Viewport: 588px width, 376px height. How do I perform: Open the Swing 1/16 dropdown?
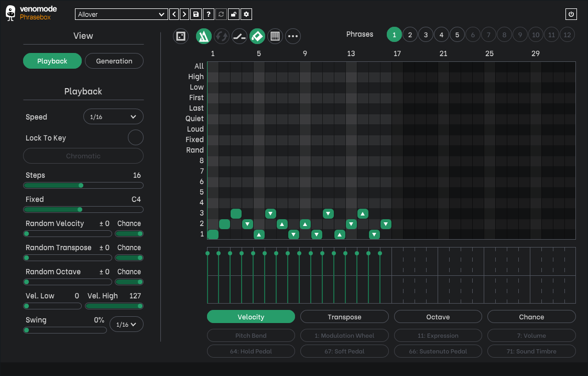click(x=126, y=325)
